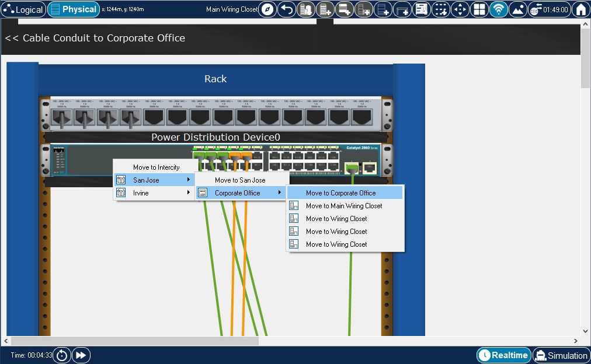Click Cable Conduit to Corporate Office link
This screenshot has width=591, height=364.
coord(95,38)
